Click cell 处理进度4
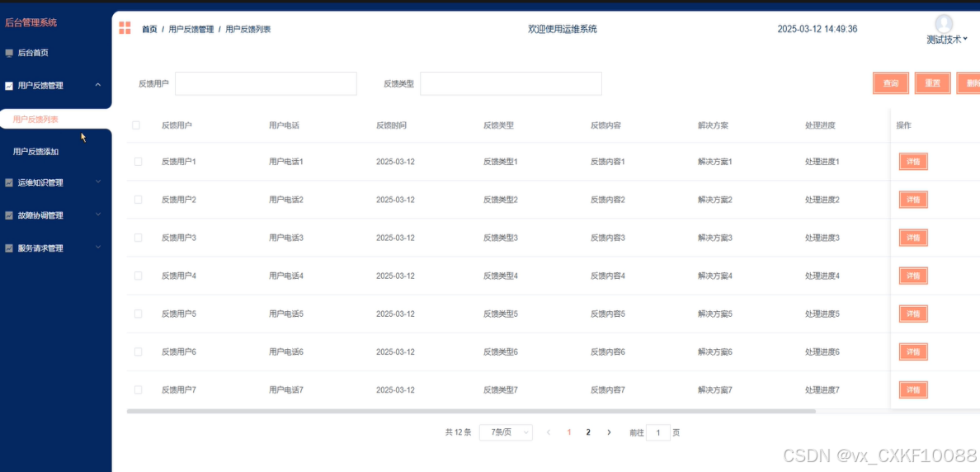980x472 pixels. click(x=822, y=276)
